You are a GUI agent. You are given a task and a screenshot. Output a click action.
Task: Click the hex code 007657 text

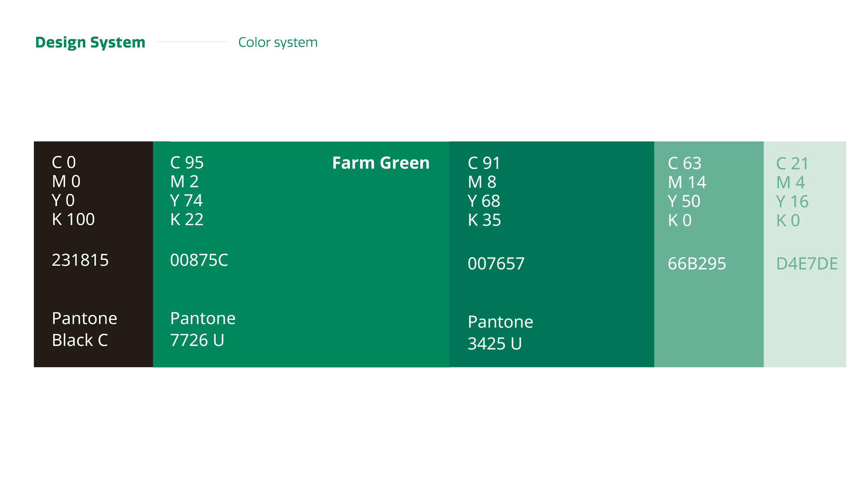click(496, 264)
